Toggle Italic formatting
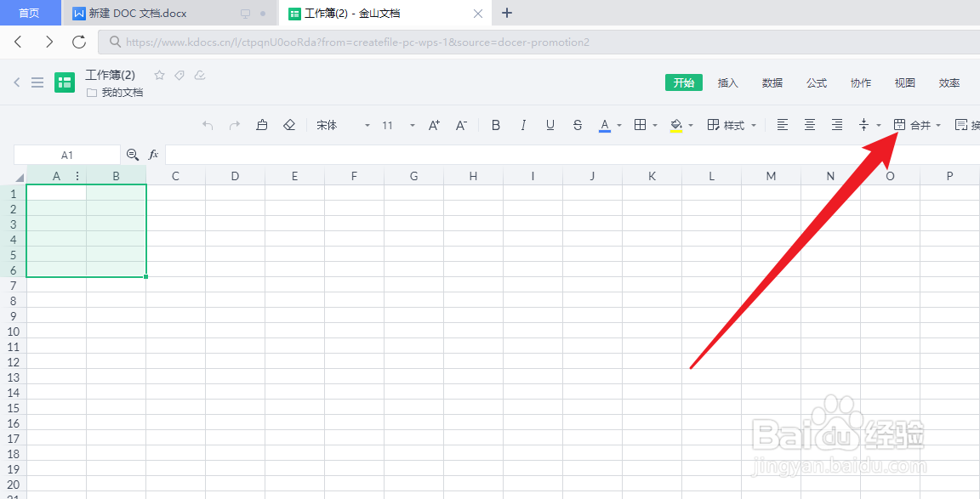 pos(523,126)
